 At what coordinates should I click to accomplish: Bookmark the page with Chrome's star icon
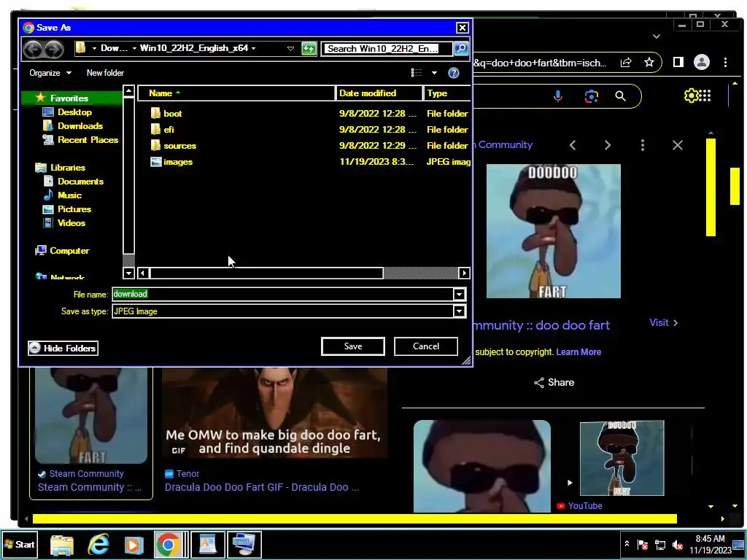(x=649, y=63)
